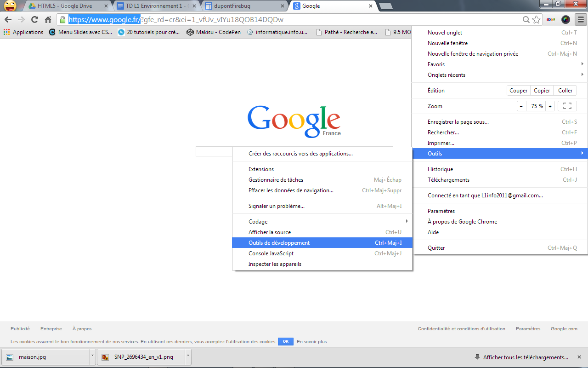Open Extensions from Outils submenu

coord(322,169)
